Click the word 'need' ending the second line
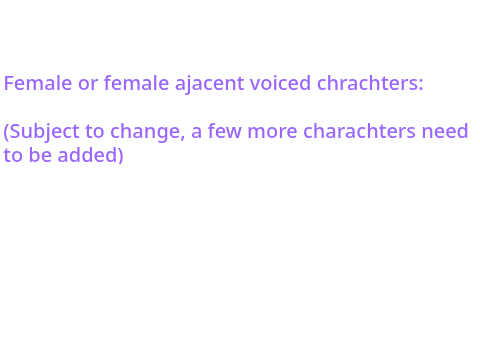The width and height of the screenshot is (480, 360). pyautogui.click(x=445, y=131)
